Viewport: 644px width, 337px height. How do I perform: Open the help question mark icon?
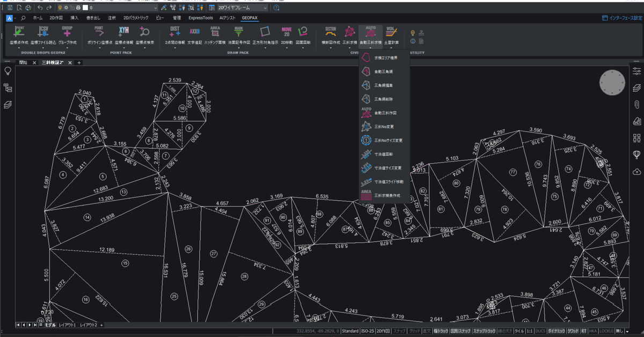click(x=276, y=8)
